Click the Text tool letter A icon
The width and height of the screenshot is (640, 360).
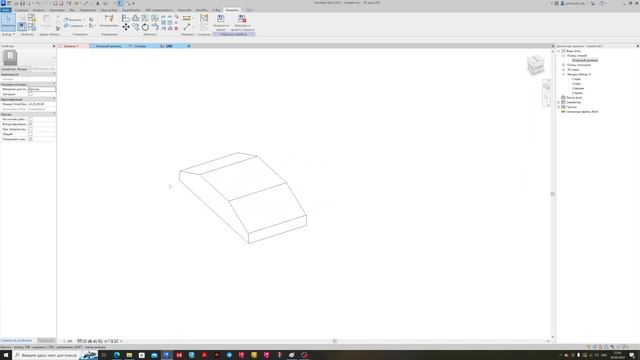pyautogui.click(x=98, y=3)
